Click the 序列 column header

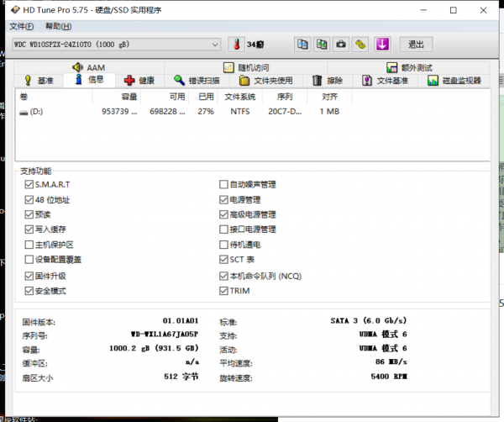pos(285,97)
